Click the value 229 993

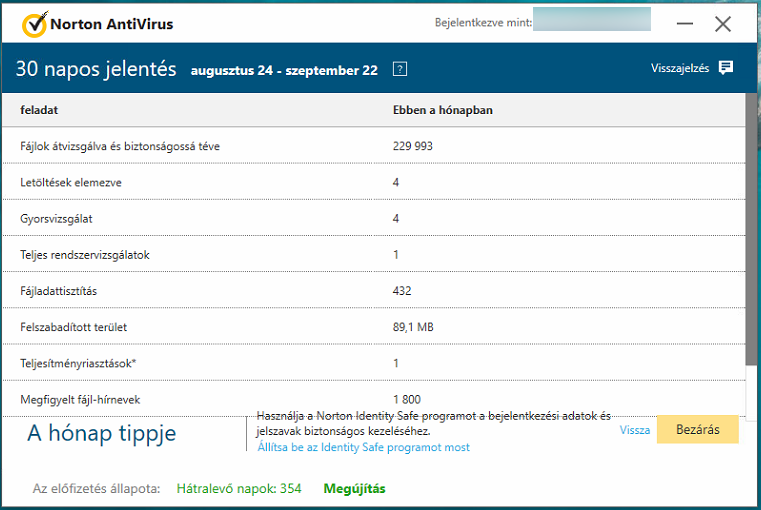[x=413, y=146]
